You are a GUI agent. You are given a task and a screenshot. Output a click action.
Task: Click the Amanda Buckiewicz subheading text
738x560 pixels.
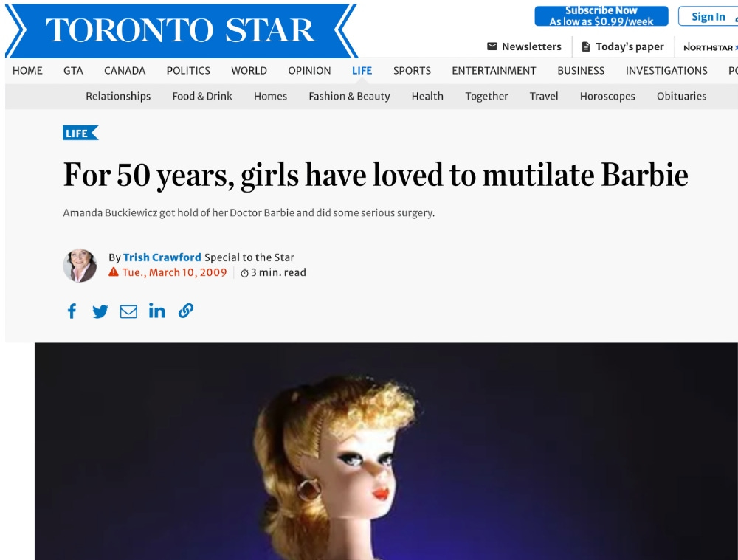(249, 212)
